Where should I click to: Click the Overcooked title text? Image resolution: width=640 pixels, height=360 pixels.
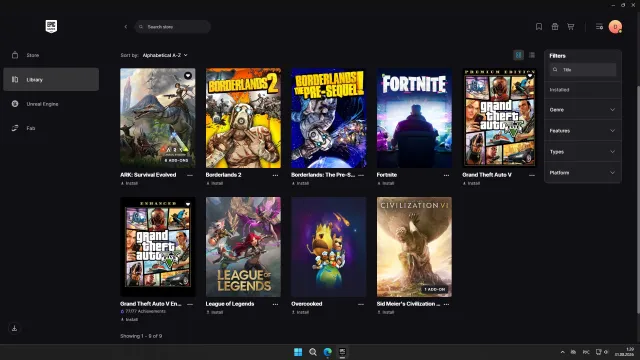[x=307, y=304]
